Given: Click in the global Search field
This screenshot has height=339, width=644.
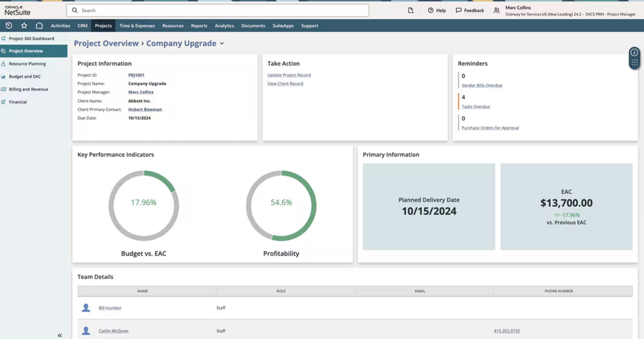Looking at the screenshot, I should (217, 10).
